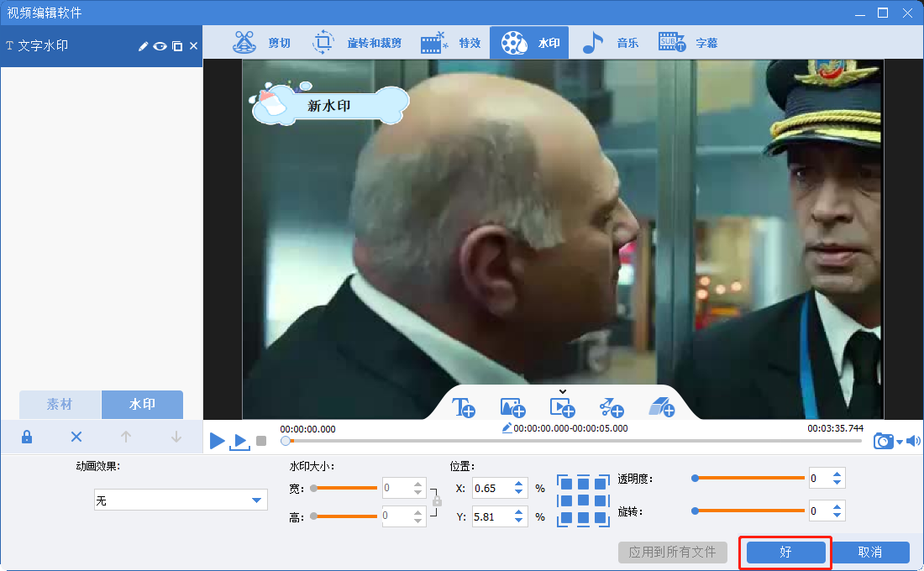The width and height of the screenshot is (924, 571).
Task: Open the 动画效果 dropdown showing 无
Action: tap(181, 500)
